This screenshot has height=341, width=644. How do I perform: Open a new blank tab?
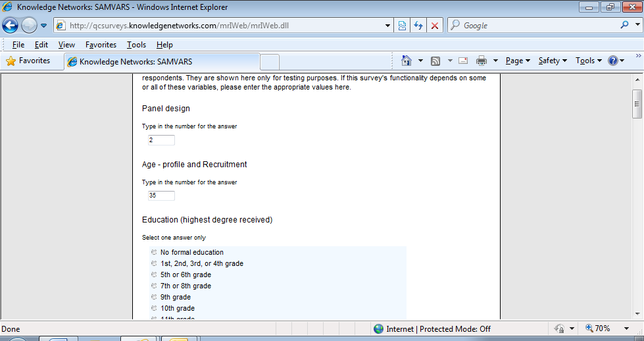[x=270, y=62]
